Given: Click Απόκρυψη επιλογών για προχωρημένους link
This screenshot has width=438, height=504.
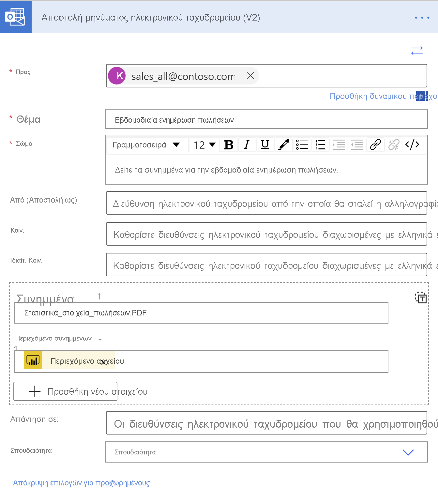Looking at the screenshot, I should [x=81, y=483].
